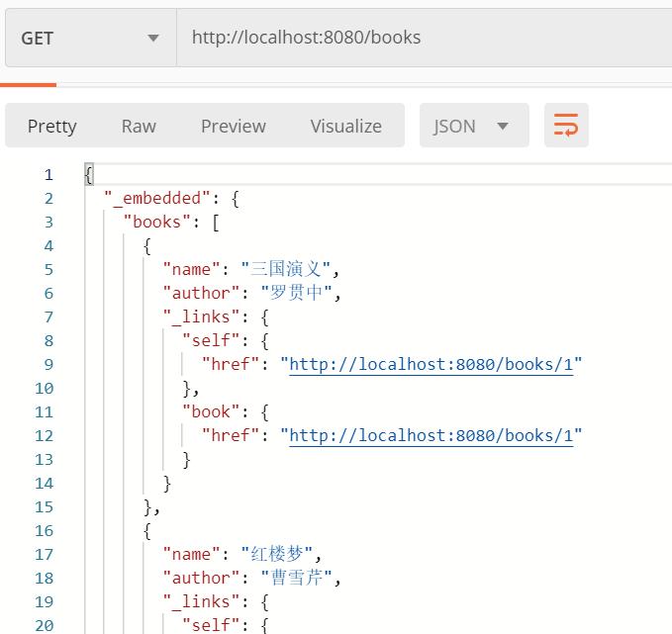The width and height of the screenshot is (672, 634).
Task: Switch to the Raw view tab
Action: [139, 126]
